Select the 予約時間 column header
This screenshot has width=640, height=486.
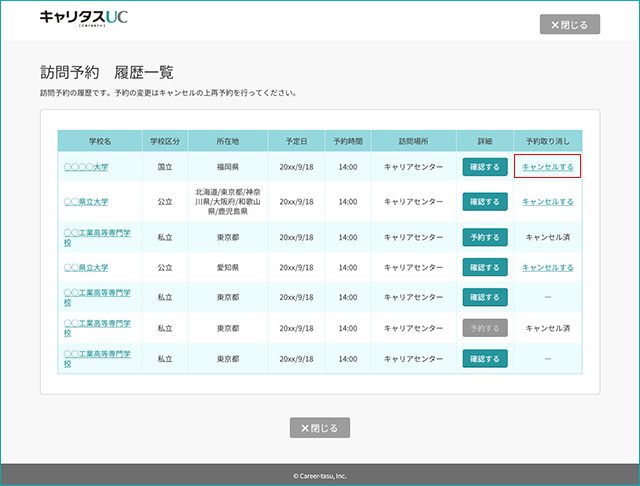348,141
